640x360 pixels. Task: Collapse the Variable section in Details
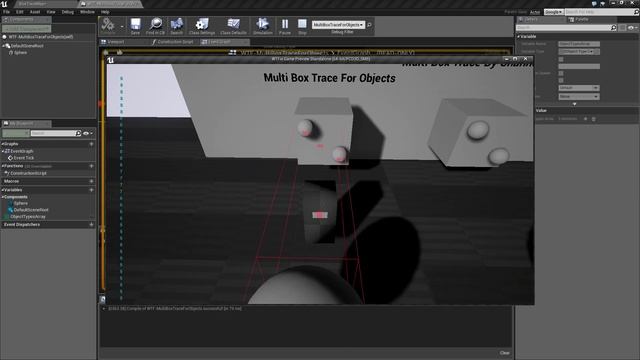coord(519,36)
